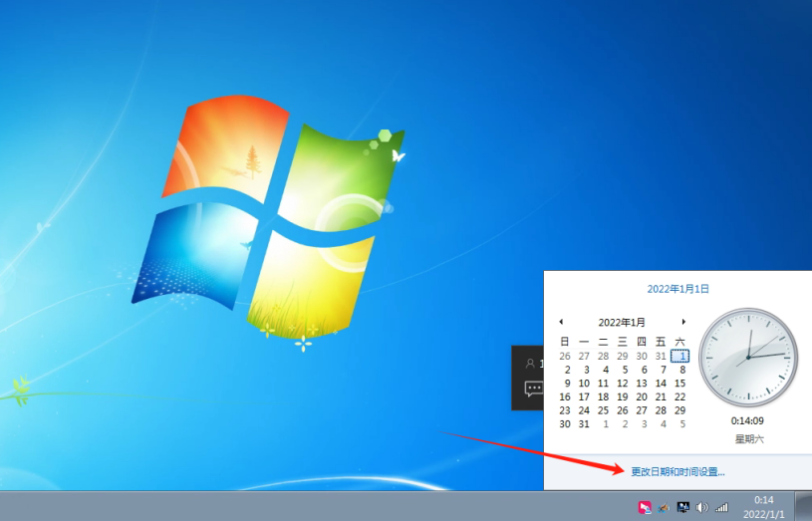The width and height of the screenshot is (812, 521).
Task: Select grayed February 1 in last row
Action: pos(604,423)
